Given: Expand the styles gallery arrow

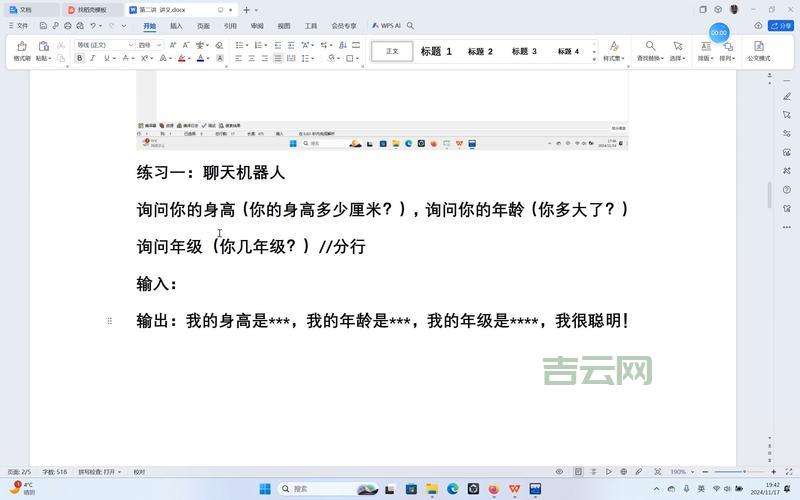Looking at the screenshot, I should [x=594, y=59].
